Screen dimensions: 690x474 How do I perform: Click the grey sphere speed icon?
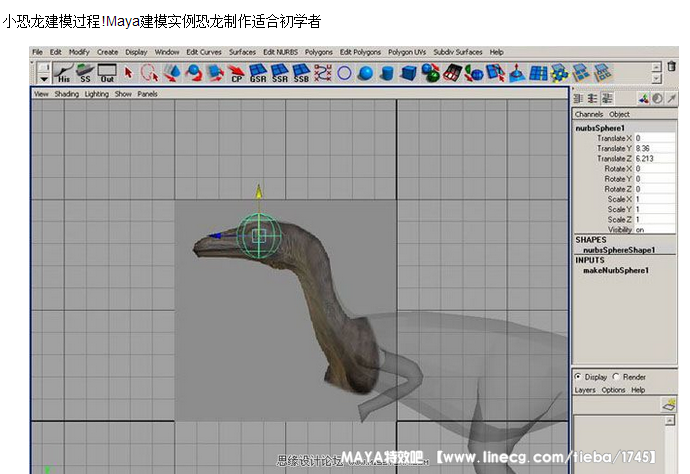[657, 99]
